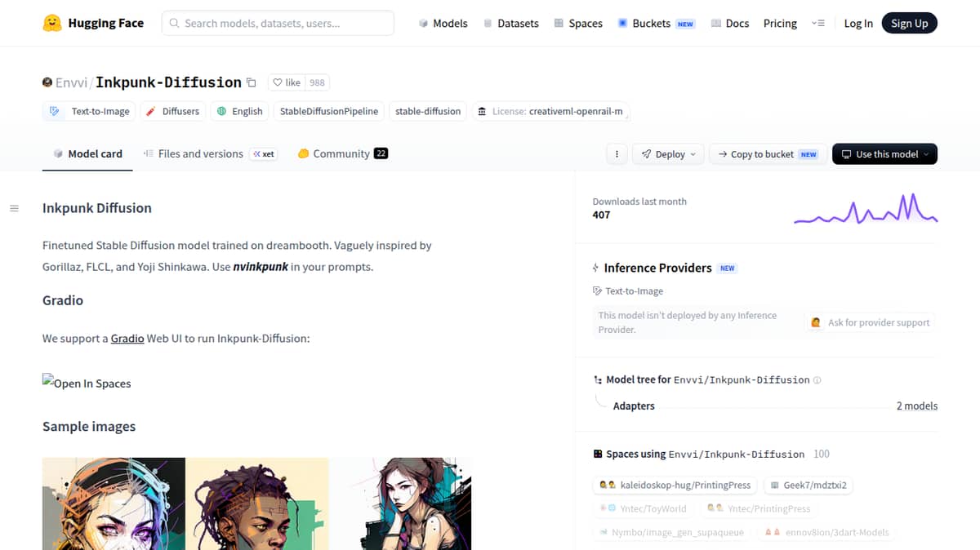Image resolution: width=980 pixels, height=550 pixels.
Task: Click the Hugging Face logo icon
Action: [x=52, y=23]
